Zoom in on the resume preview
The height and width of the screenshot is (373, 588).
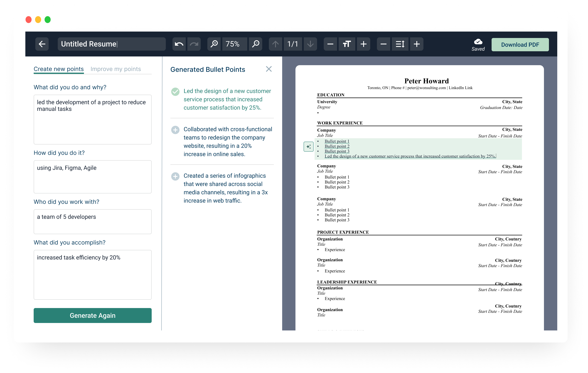pos(214,44)
